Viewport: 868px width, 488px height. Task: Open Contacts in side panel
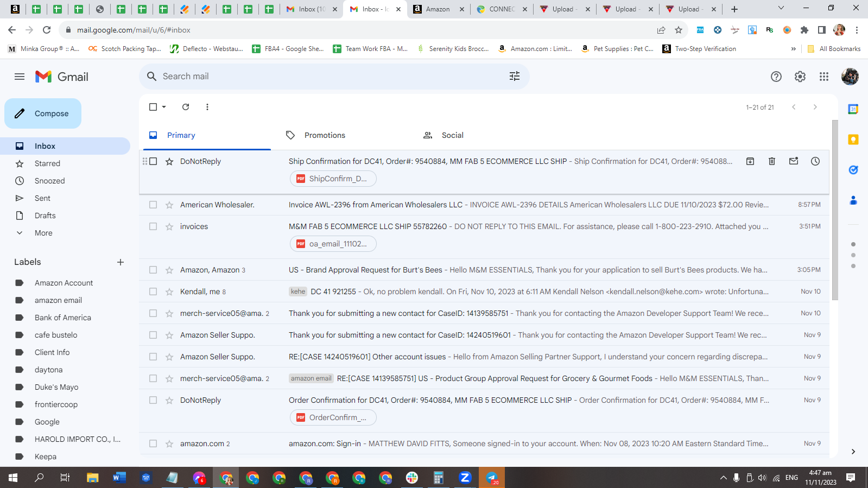pos(853,200)
